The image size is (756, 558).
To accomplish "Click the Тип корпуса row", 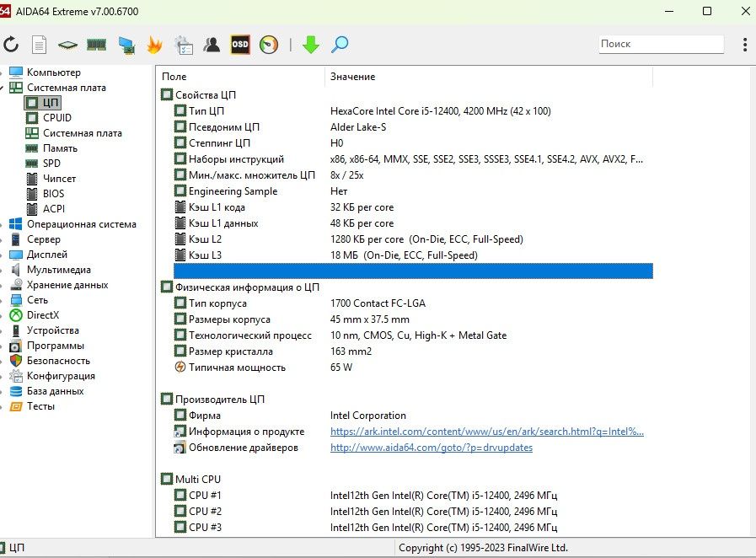I will (x=413, y=303).
